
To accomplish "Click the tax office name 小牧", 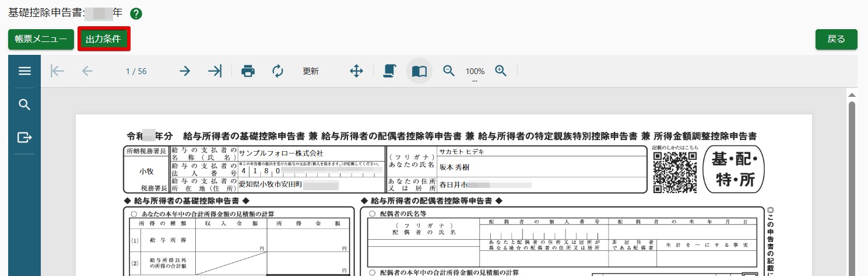I will click(146, 172).
